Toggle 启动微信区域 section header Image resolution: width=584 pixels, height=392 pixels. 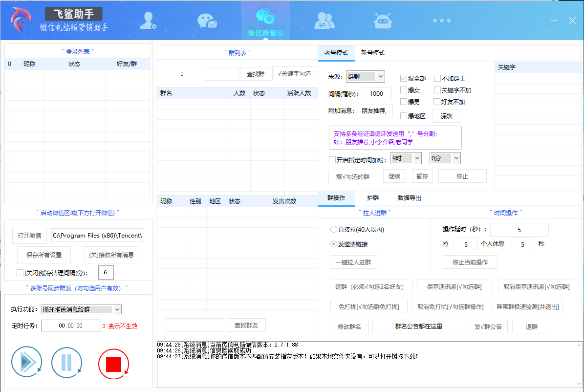78,213
